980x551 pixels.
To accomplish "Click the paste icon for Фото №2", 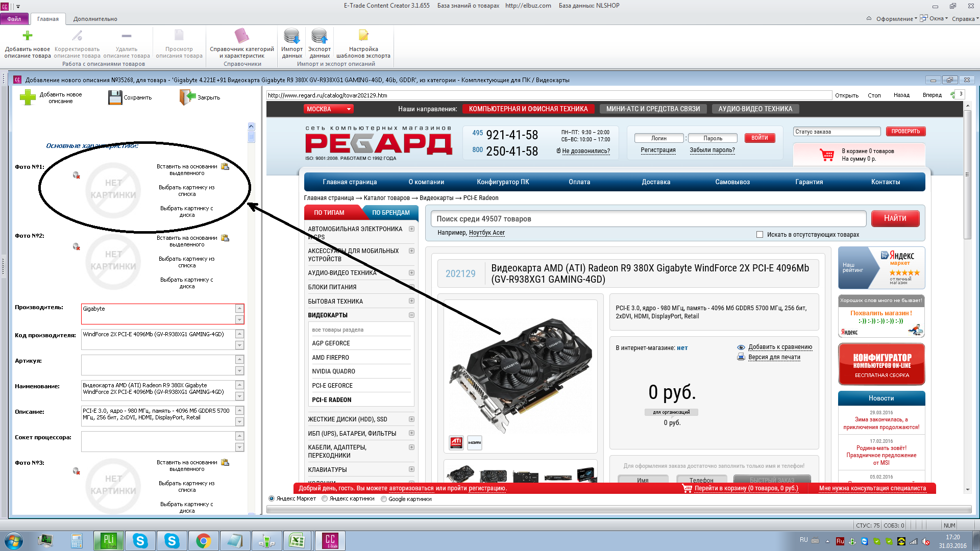I will pyautogui.click(x=225, y=238).
